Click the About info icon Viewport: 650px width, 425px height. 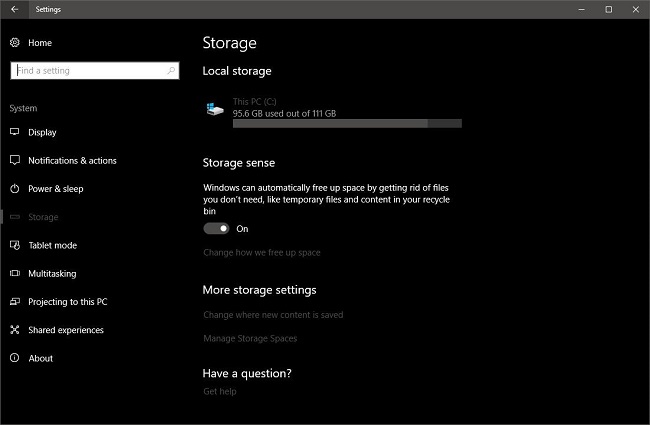click(15, 358)
